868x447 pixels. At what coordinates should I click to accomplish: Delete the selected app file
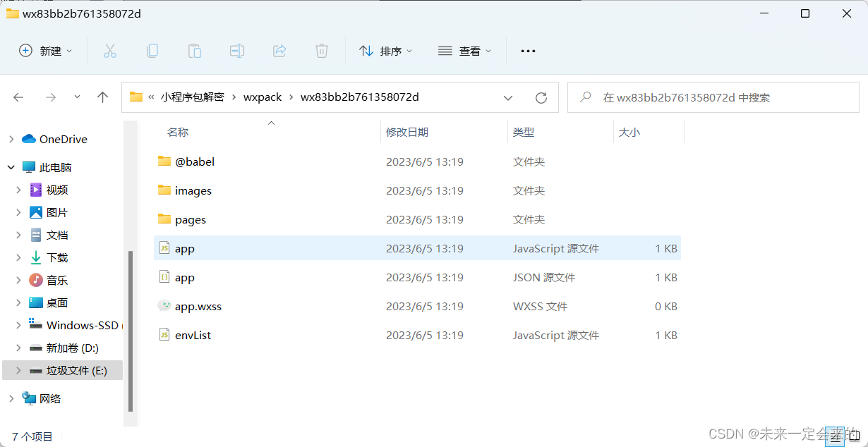click(x=322, y=50)
